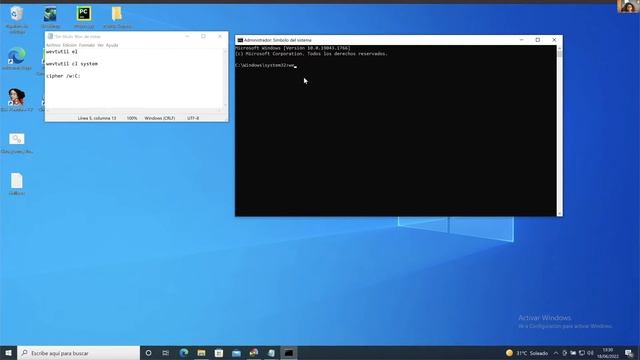Click Notepad's horizontal scrollbar
This screenshot has height=360, width=640.
coord(134,111)
